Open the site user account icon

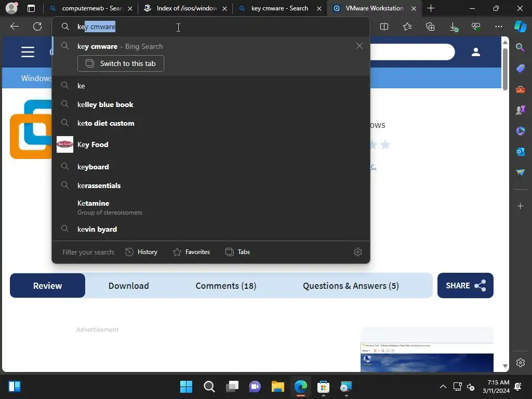476,52
